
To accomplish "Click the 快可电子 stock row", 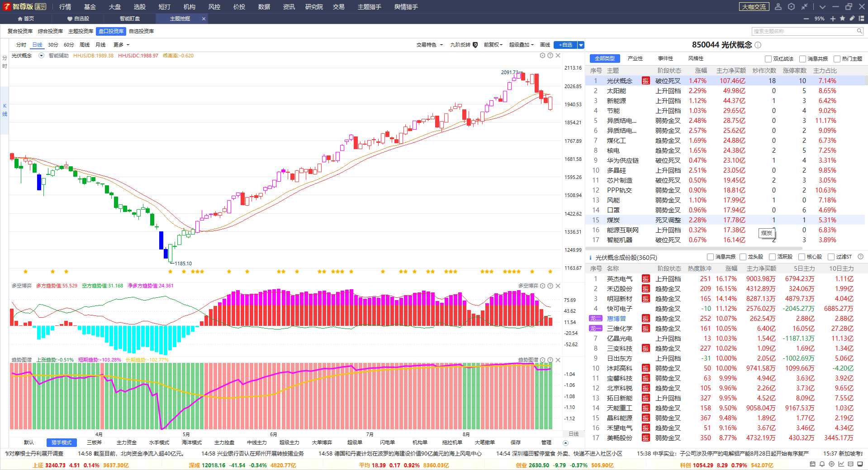I will 726,309.
